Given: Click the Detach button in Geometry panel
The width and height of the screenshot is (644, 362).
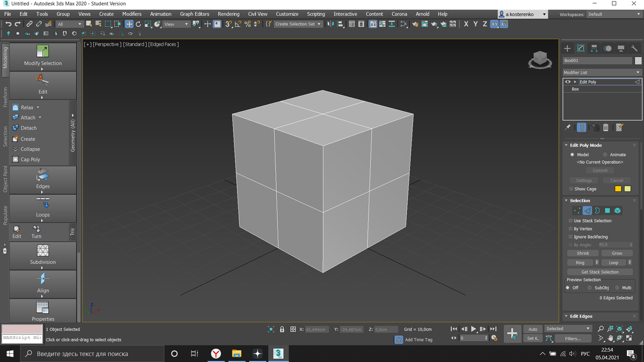Looking at the screenshot, I should 25,128.
